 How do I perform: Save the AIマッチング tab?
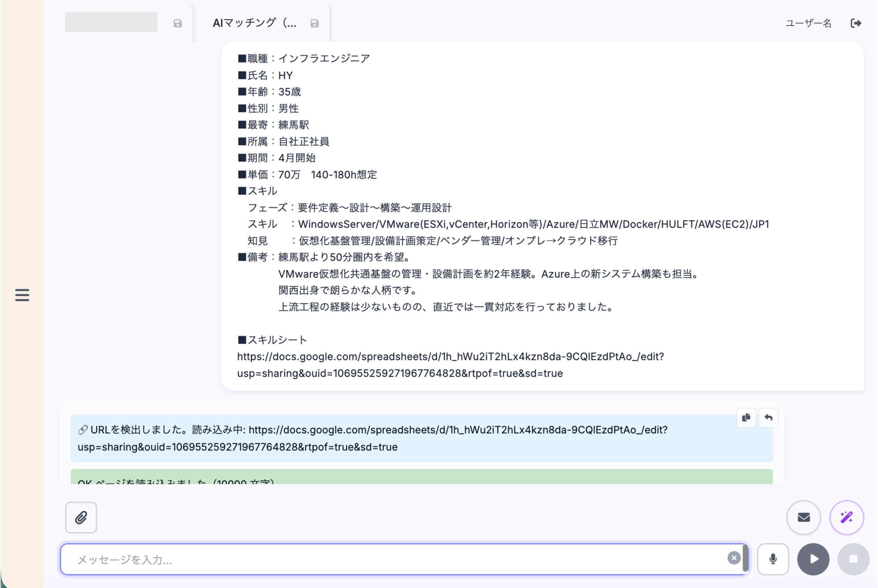(314, 23)
